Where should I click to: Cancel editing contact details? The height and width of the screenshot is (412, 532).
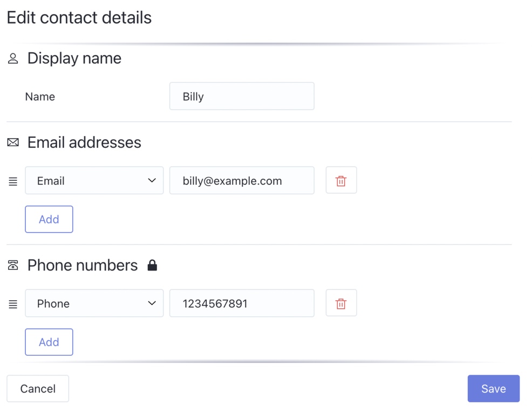(x=38, y=389)
